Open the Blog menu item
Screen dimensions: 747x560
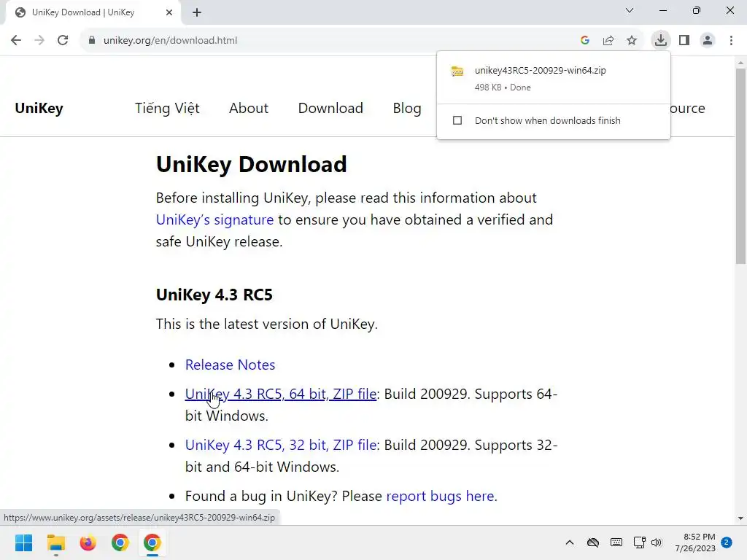407,108
